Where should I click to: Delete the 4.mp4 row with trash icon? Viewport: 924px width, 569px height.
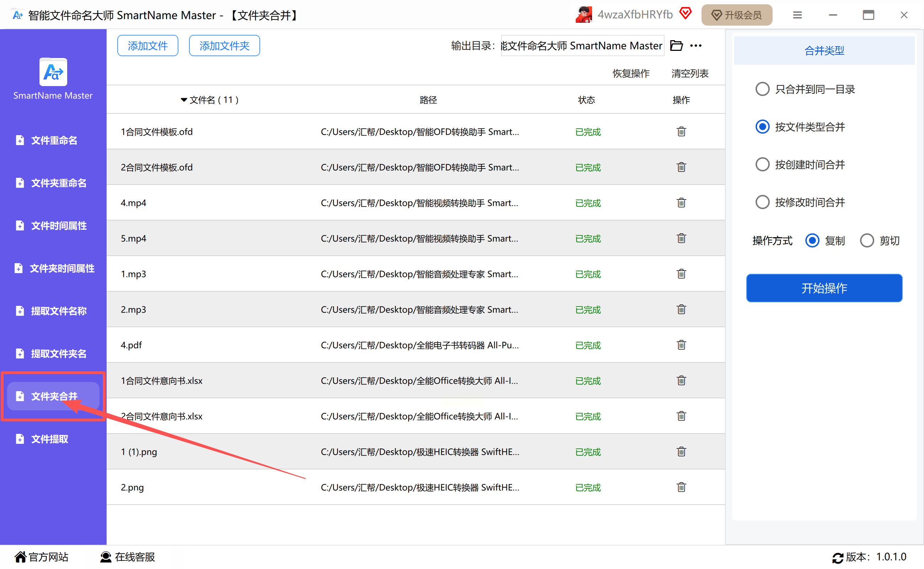(681, 203)
